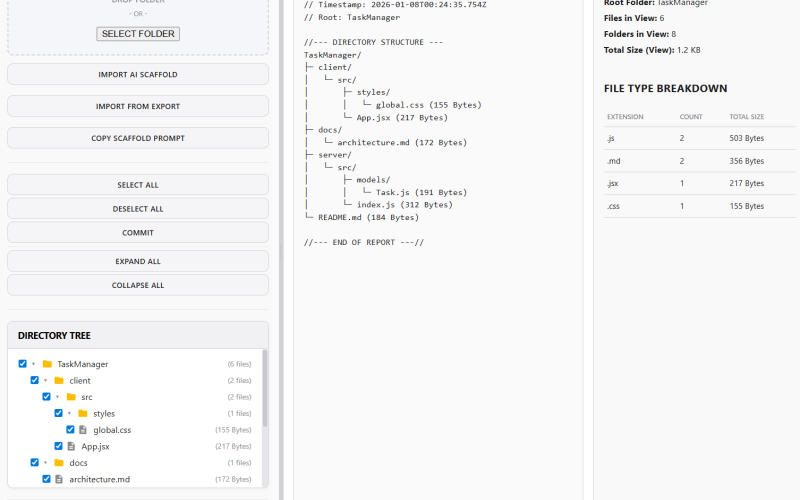The height and width of the screenshot is (500, 800).
Task: Click File Type Breakdown heading
Action: click(665, 88)
